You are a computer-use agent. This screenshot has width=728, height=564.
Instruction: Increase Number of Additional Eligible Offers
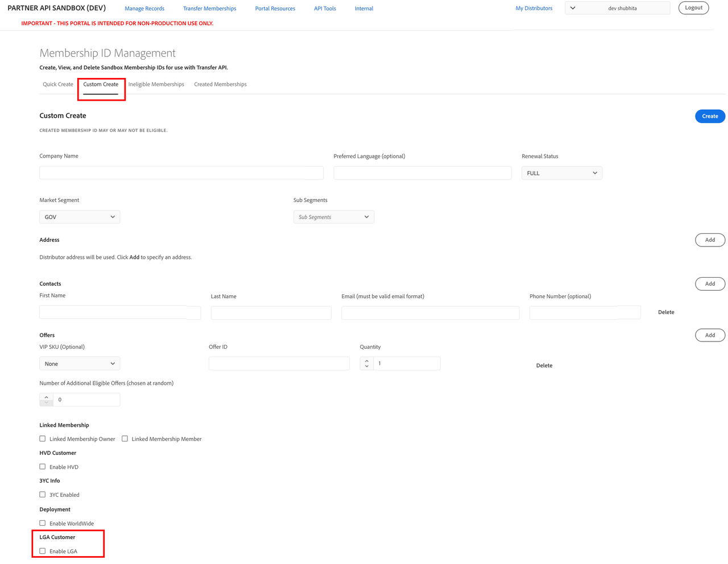pyautogui.click(x=46, y=397)
